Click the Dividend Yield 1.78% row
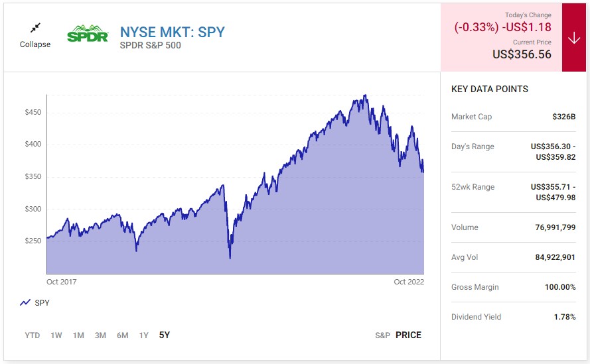The image size is (590, 364). pyautogui.click(x=513, y=317)
